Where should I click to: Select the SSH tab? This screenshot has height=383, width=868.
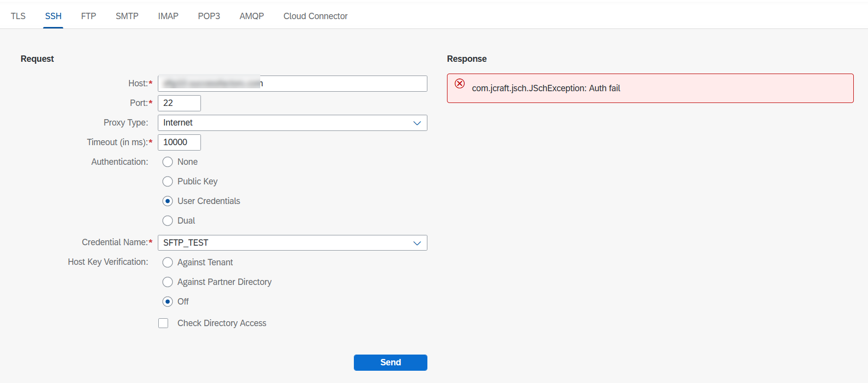click(53, 16)
